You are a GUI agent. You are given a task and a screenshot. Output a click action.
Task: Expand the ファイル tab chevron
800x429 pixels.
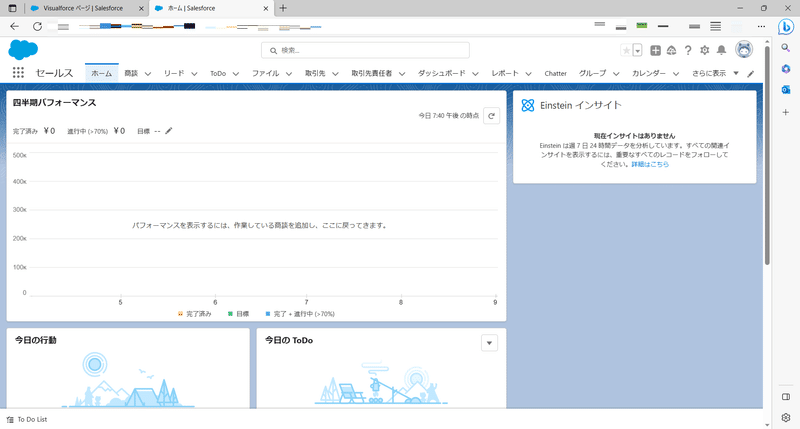[x=289, y=73]
